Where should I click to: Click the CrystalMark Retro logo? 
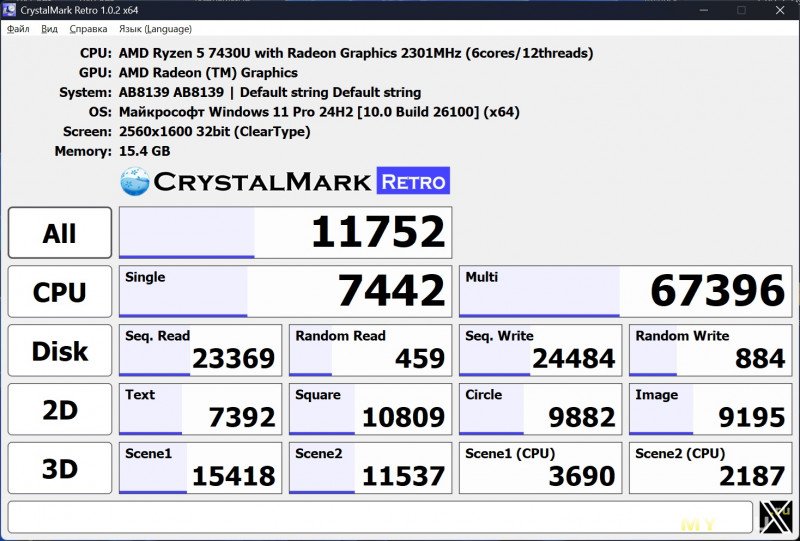pos(285,181)
